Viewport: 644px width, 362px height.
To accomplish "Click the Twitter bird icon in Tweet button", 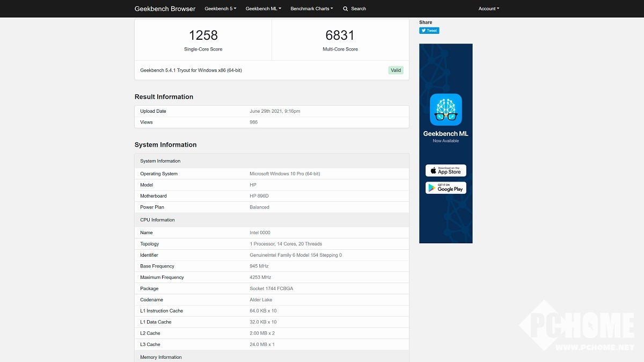I will (423, 31).
